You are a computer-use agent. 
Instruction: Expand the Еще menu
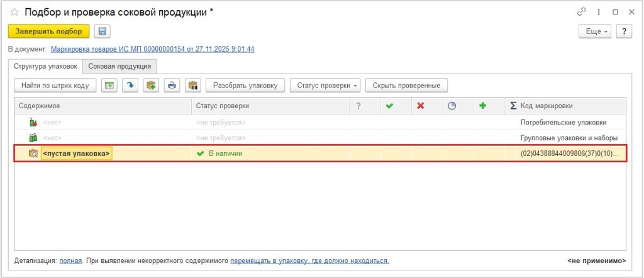pyautogui.click(x=595, y=31)
